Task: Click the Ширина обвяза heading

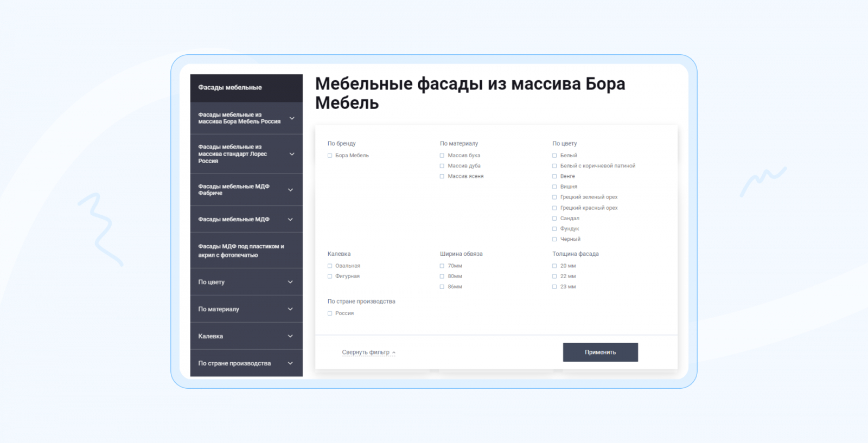Action: (x=461, y=254)
